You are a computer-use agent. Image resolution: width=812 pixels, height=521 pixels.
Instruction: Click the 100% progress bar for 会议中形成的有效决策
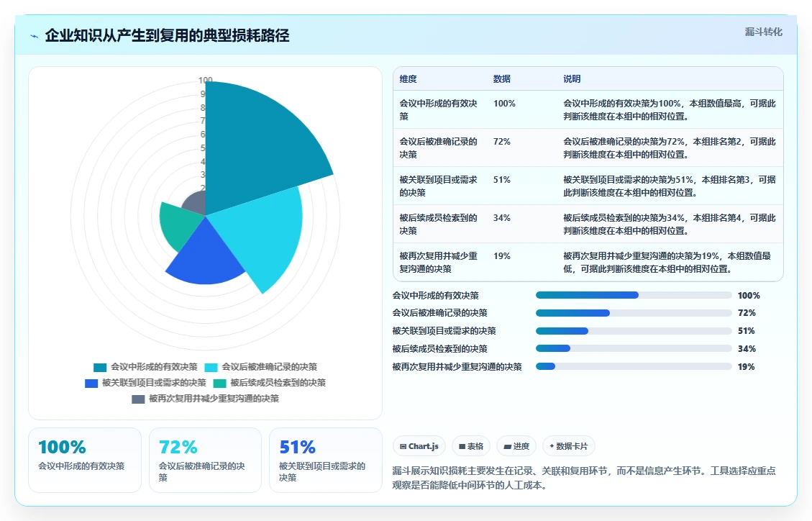[x=634, y=295]
